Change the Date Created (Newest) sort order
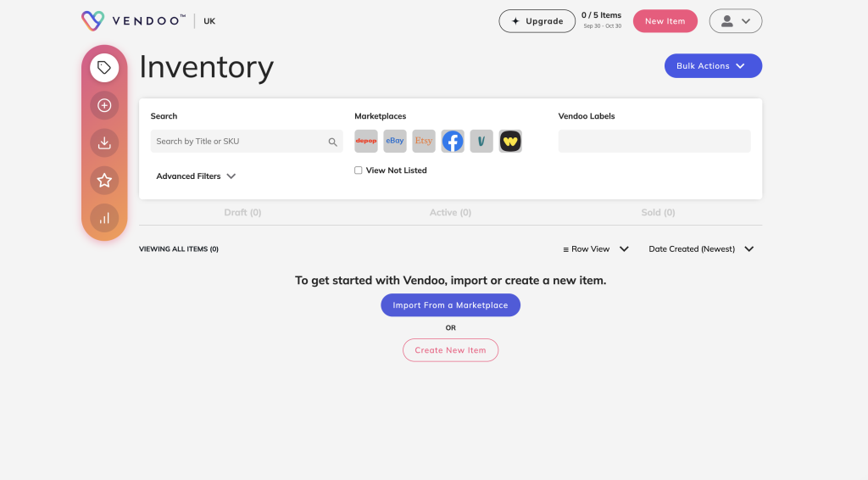 click(x=700, y=249)
